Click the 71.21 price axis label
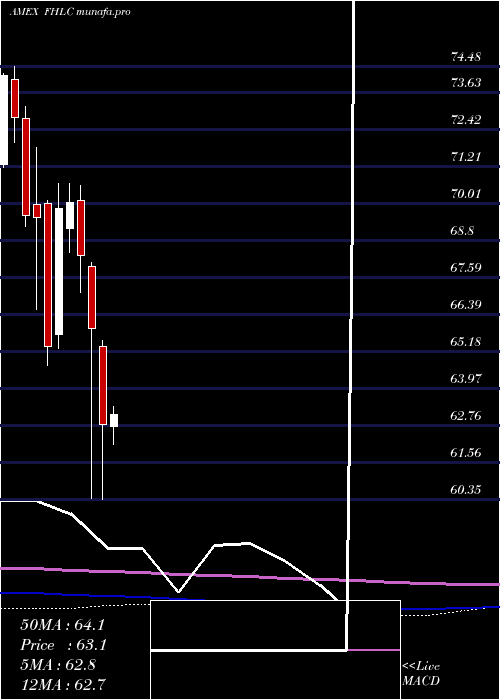The height and width of the screenshot is (700, 500). (x=466, y=157)
